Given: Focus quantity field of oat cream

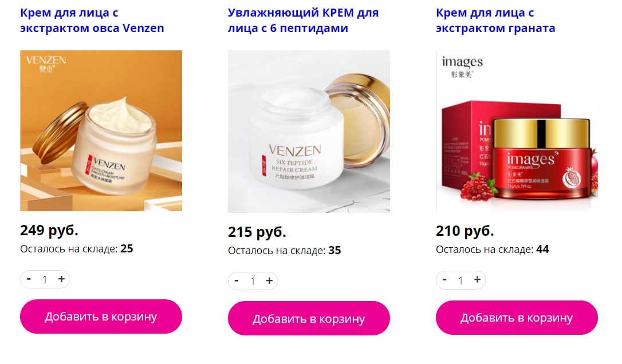Looking at the screenshot, I should click(x=45, y=279).
